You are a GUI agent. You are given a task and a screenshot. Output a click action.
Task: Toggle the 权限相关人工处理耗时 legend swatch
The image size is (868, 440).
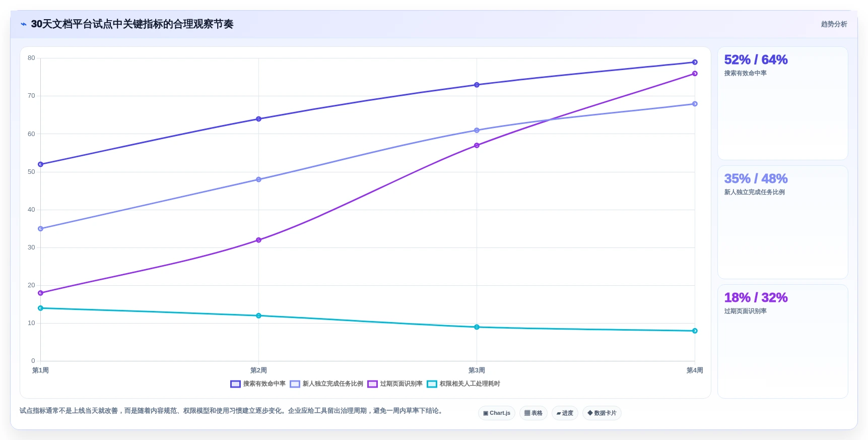(432, 384)
